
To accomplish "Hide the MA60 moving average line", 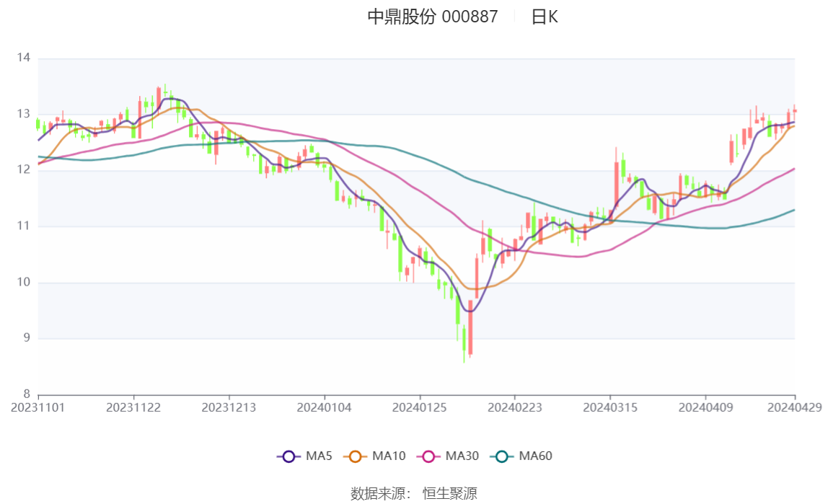I will click(x=521, y=456).
